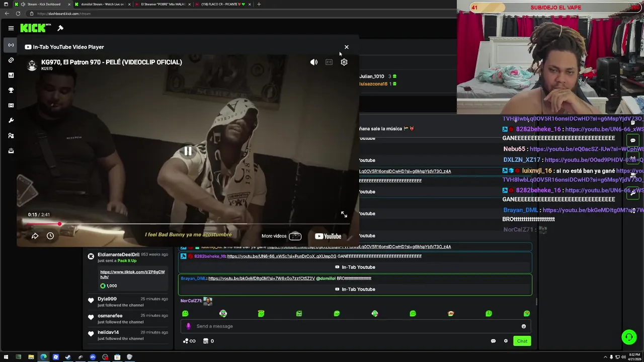
Task: Click the purple microphone icon in chat box
Action: tap(188, 326)
